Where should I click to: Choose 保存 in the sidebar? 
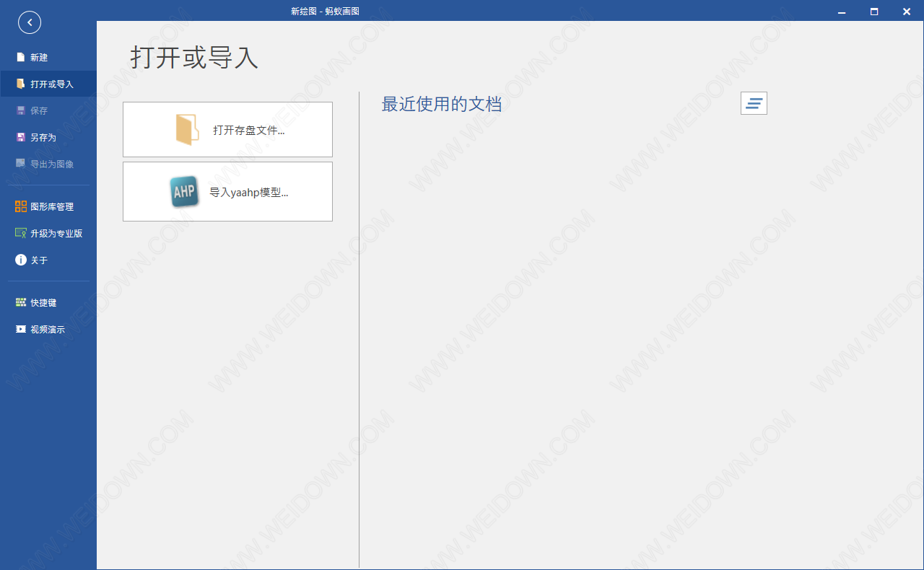48,110
